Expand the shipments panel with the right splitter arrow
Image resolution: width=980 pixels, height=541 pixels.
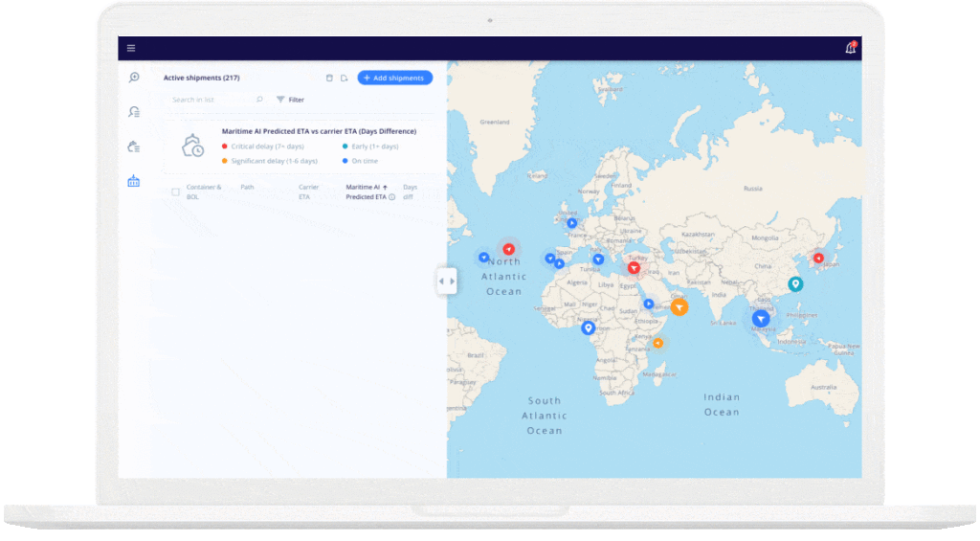coord(453,282)
